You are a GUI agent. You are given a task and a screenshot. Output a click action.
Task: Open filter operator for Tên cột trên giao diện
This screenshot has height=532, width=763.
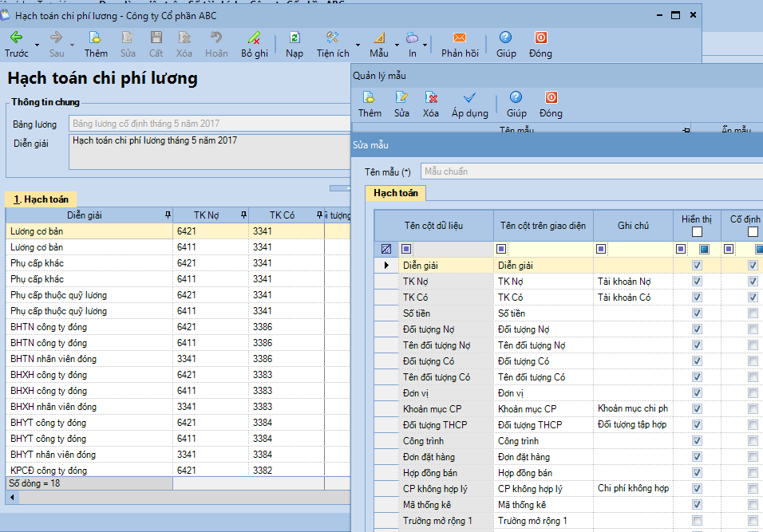click(500, 249)
